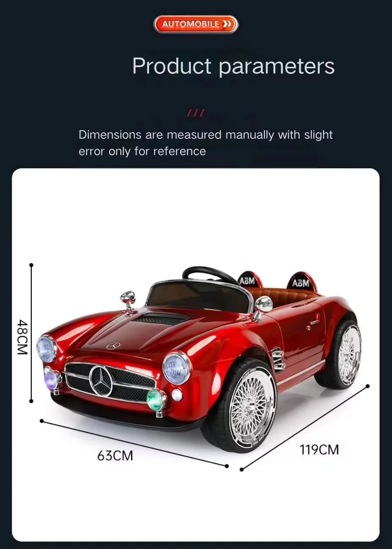Click the double-chevron arrows in AUTOMOBILE badge
The width and height of the screenshot is (392, 549).
(x=227, y=25)
